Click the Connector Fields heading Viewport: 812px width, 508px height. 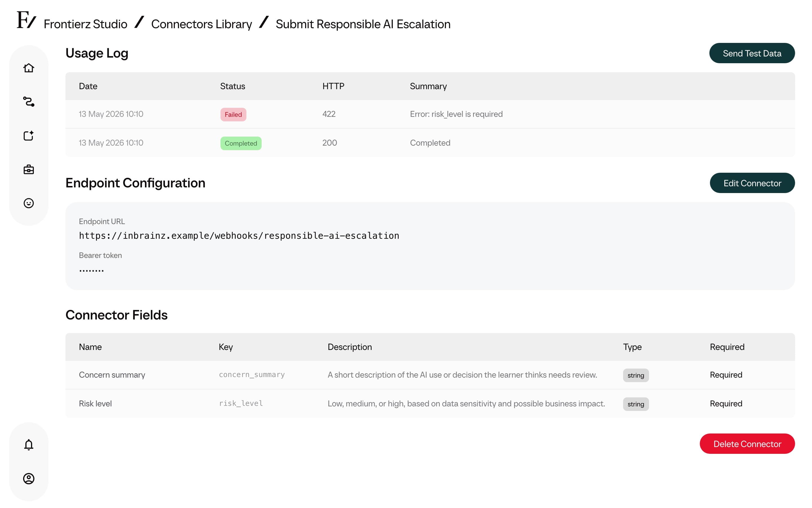pyautogui.click(x=116, y=315)
